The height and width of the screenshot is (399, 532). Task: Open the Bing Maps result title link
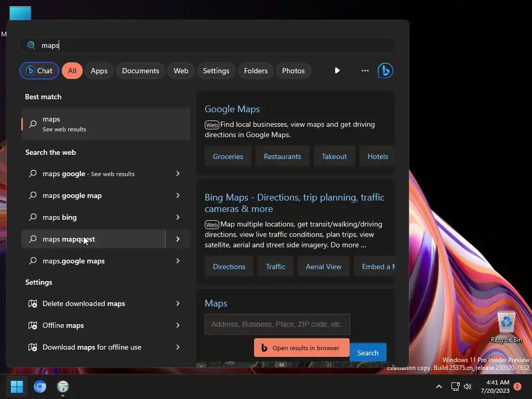(x=295, y=203)
